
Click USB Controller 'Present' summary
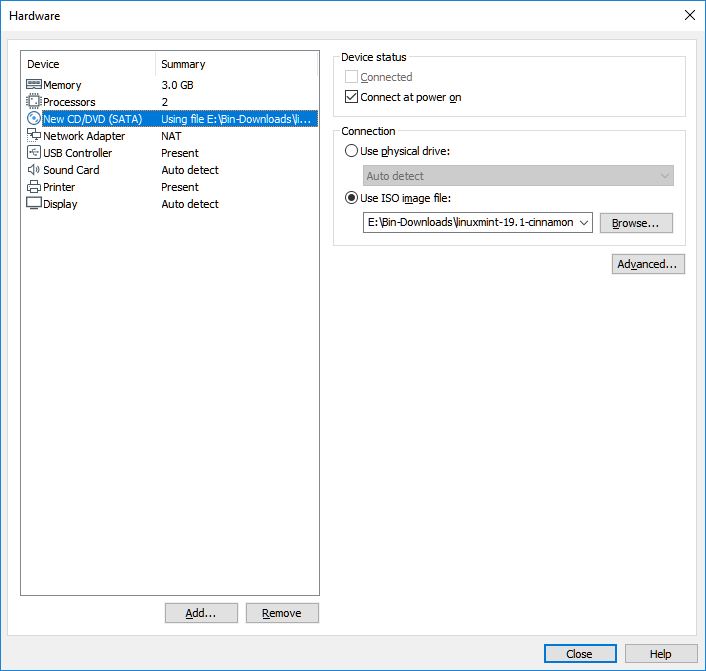pos(180,153)
